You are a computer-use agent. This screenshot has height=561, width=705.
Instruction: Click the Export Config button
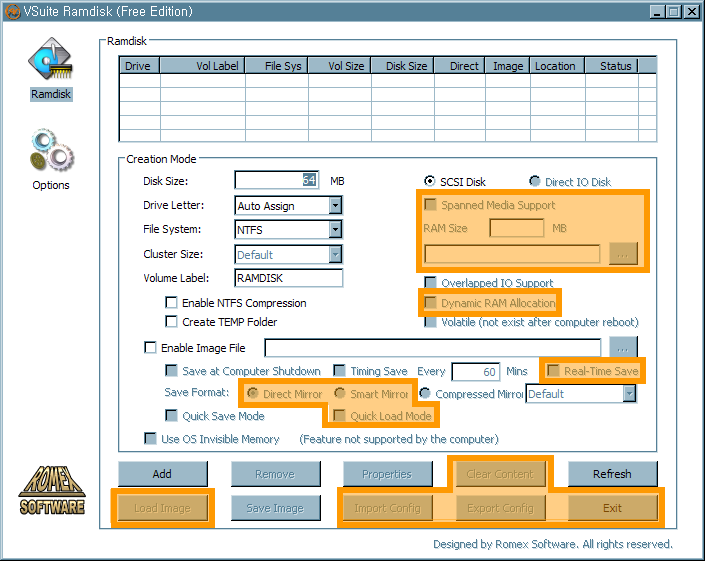point(500,508)
